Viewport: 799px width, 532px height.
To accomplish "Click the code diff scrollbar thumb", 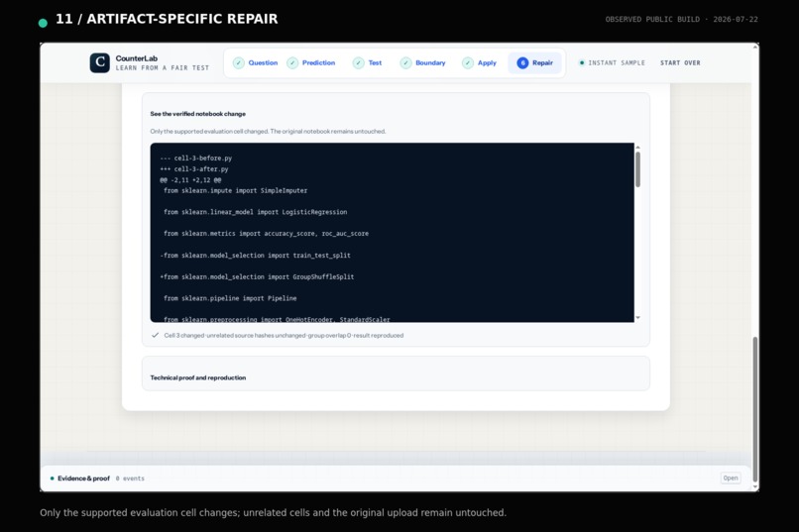I will [x=637, y=169].
